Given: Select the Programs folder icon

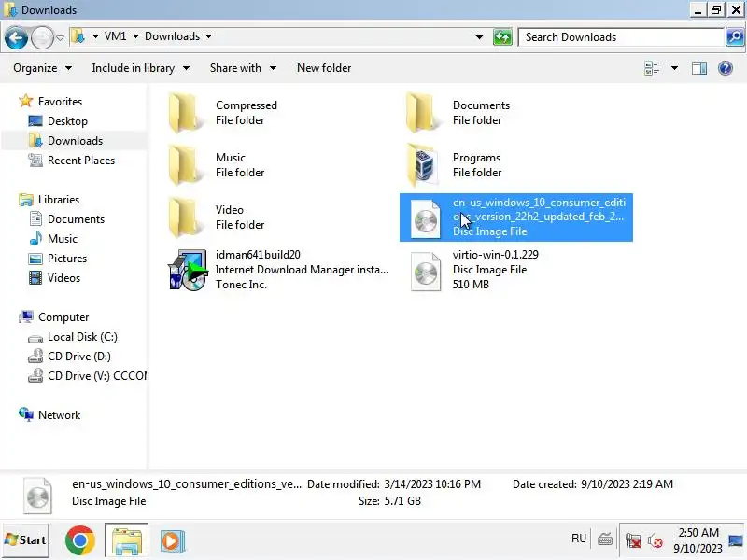Looking at the screenshot, I should [x=422, y=165].
